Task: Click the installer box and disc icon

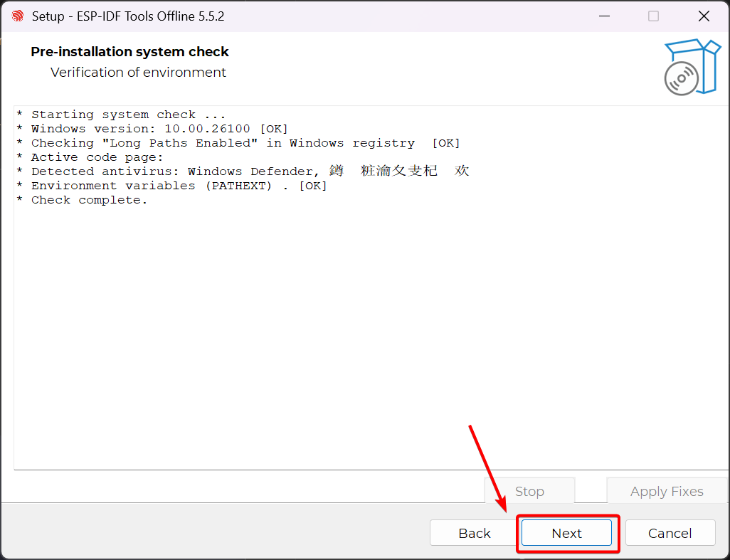Action: pyautogui.click(x=692, y=68)
